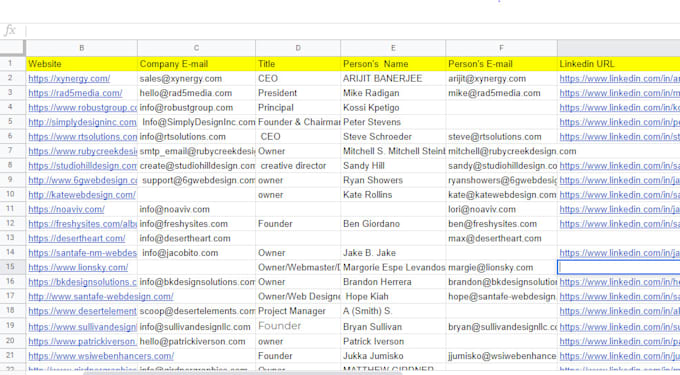Screen dimensions: 680x375
Task: Click the empty Linkedin cell in row 15
Action: click(619, 267)
